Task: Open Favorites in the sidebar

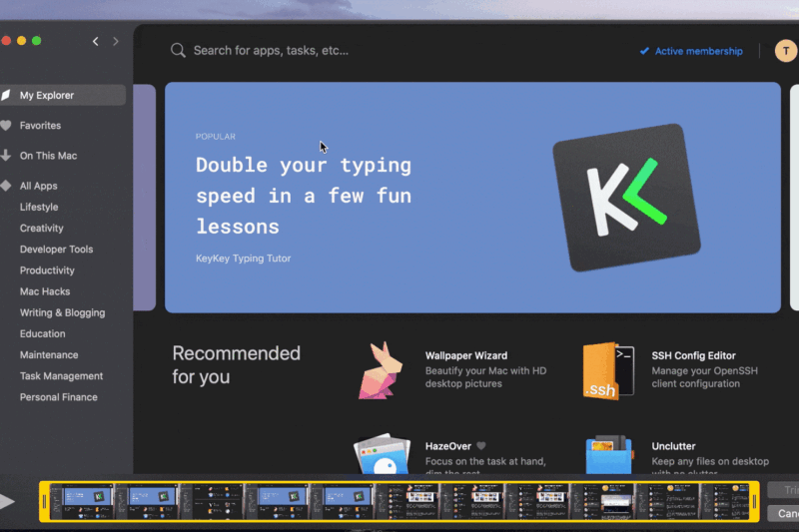Action: point(40,125)
